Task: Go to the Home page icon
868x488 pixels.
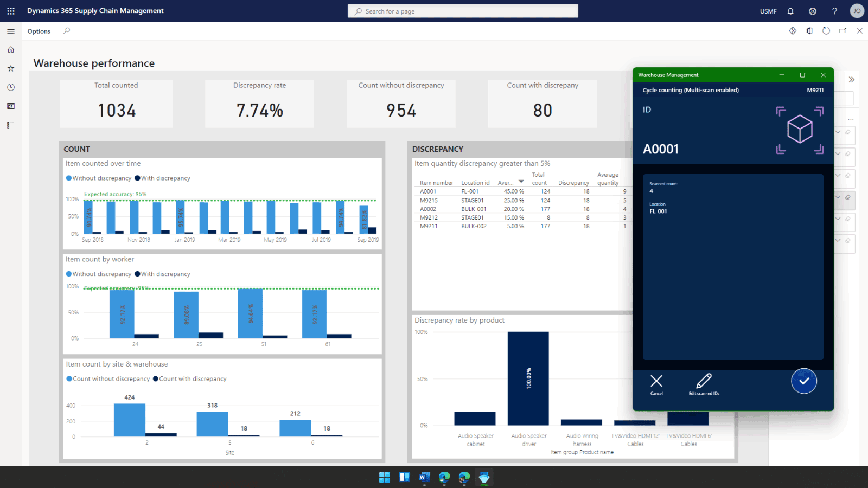Action: tap(11, 50)
